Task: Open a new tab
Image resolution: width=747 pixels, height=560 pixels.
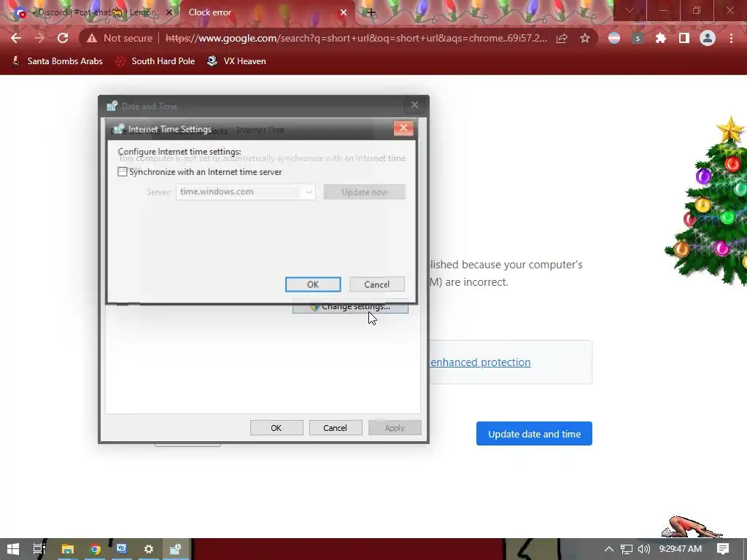Action: 371,12
